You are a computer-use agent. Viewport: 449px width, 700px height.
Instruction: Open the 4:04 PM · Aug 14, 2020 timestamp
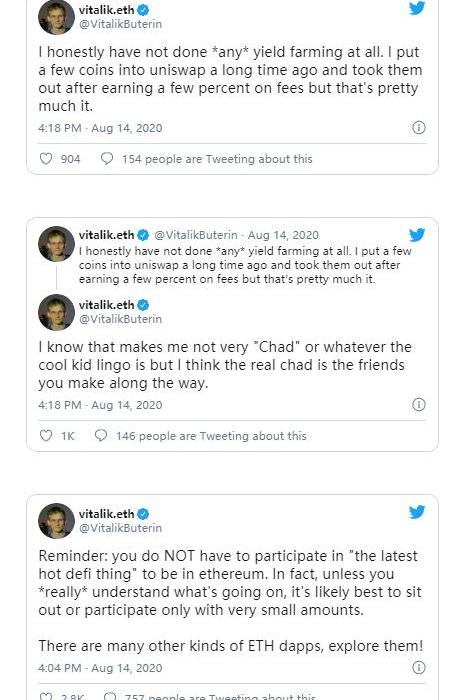(100, 668)
